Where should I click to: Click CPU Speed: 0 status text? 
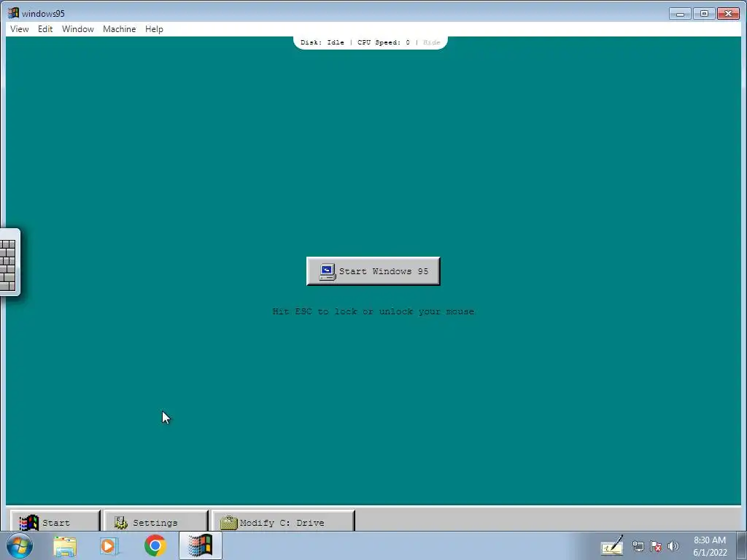384,42
